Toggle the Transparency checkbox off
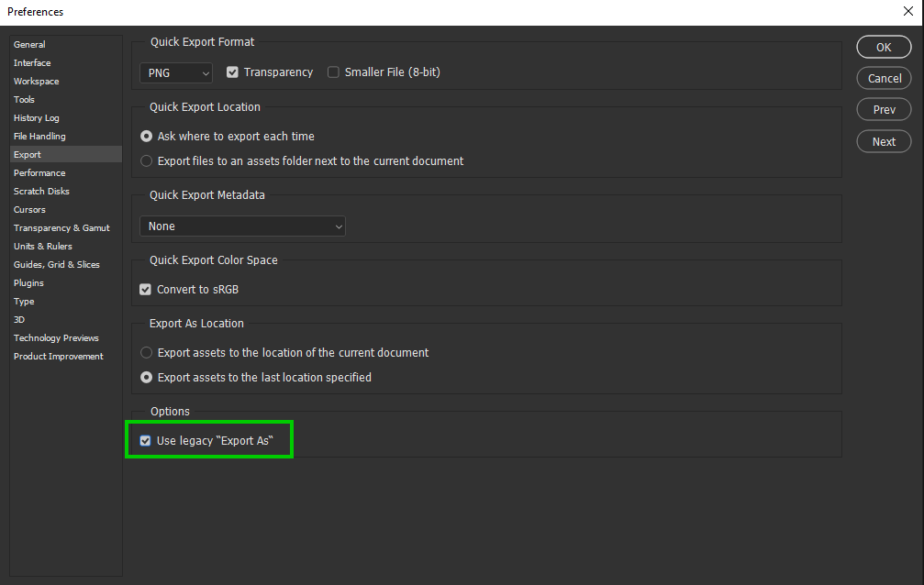This screenshot has width=924, height=585. click(232, 72)
